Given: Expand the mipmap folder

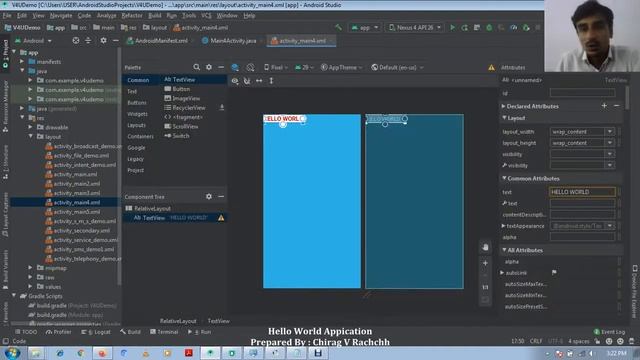Looking at the screenshot, I should click(31, 268).
